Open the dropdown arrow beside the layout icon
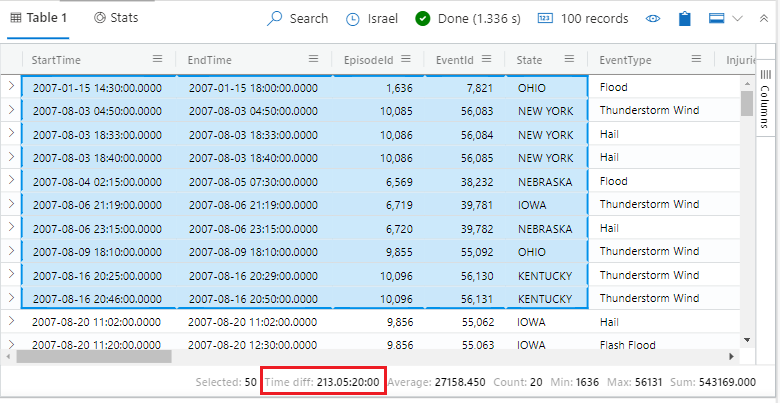This screenshot has height=403, width=780. (x=738, y=19)
